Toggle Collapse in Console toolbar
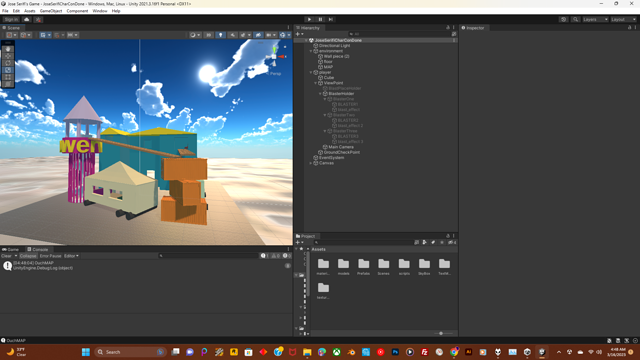The image size is (640, 360). (28, 256)
